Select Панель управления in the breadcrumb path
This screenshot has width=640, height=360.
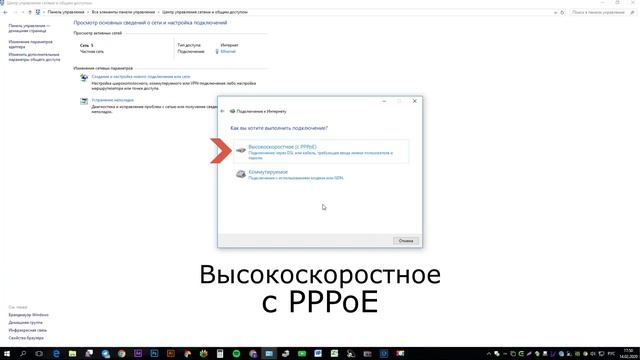(x=66, y=12)
